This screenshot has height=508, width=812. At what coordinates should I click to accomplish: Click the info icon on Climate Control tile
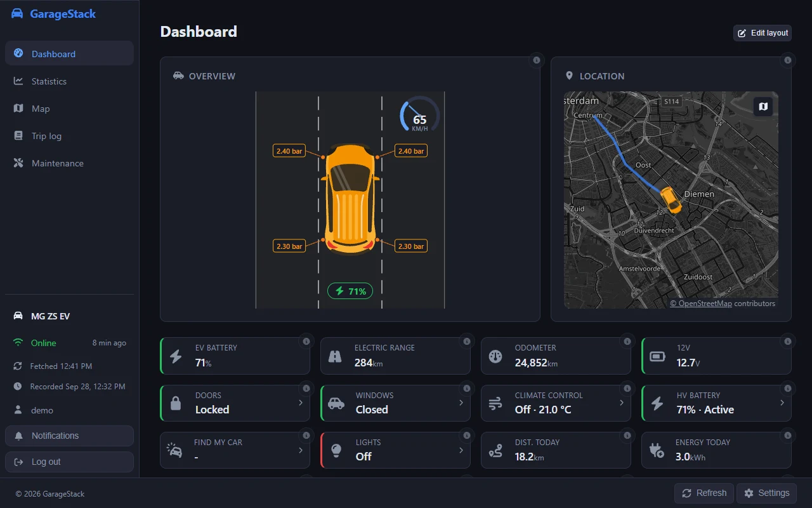point(627,389)
